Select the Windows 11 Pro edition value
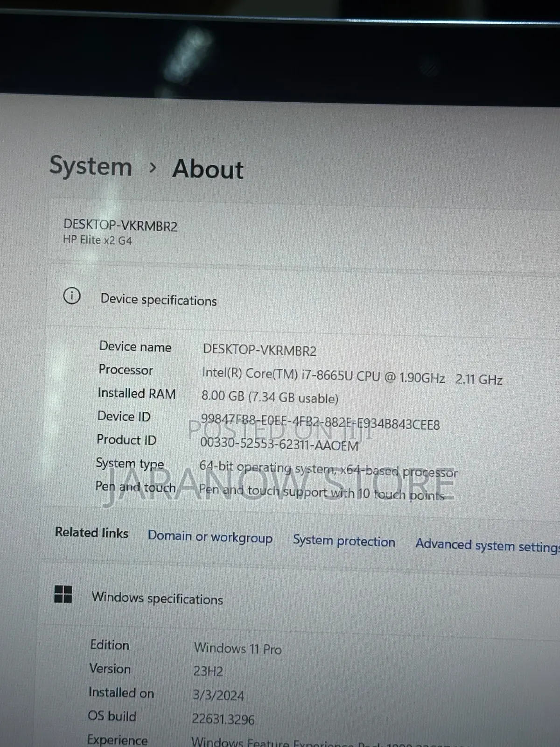 pos(238,648)
